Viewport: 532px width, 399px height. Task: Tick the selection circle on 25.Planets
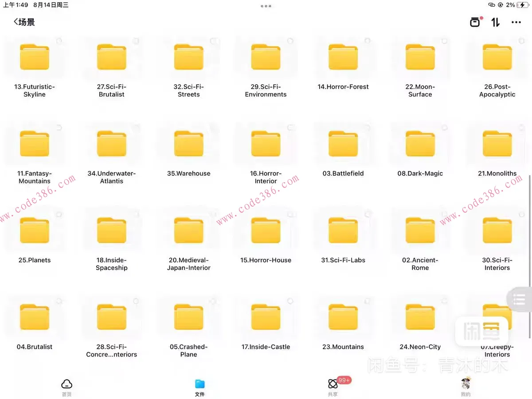[x=59, y=214]
